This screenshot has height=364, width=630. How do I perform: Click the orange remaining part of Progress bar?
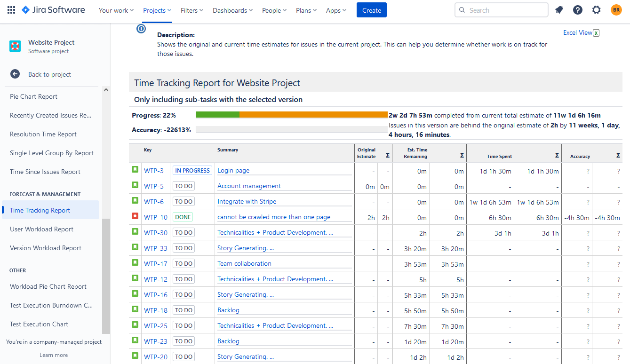tap(313, 114)
